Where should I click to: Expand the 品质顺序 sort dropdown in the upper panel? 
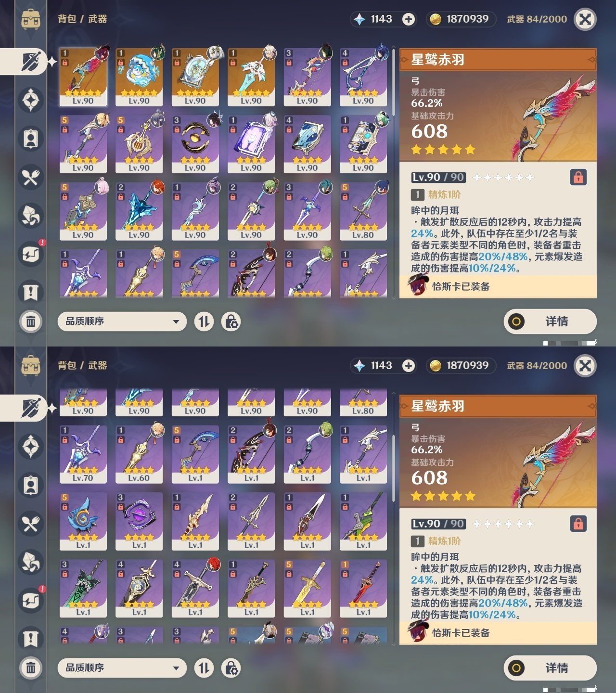122,321
